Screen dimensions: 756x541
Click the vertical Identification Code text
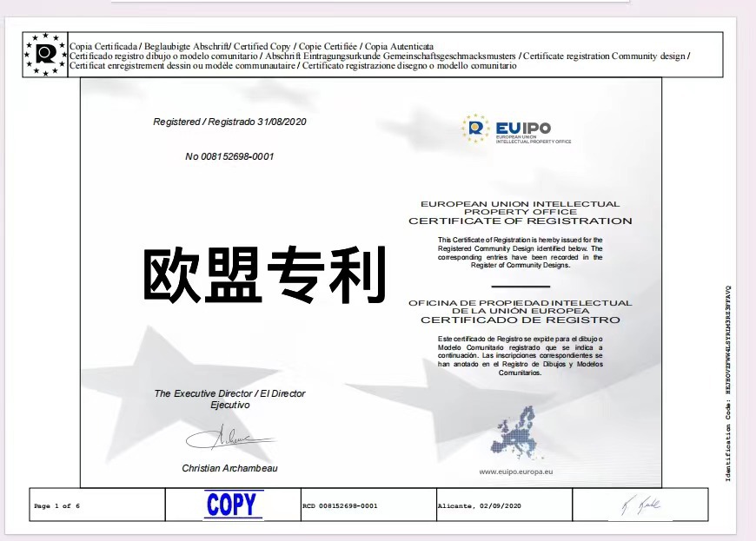[728, 384]
